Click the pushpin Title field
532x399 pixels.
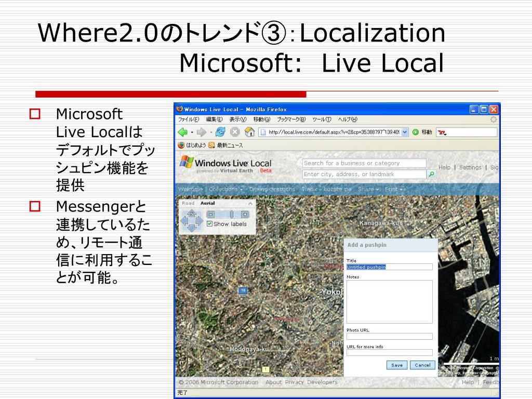point(390,267)
